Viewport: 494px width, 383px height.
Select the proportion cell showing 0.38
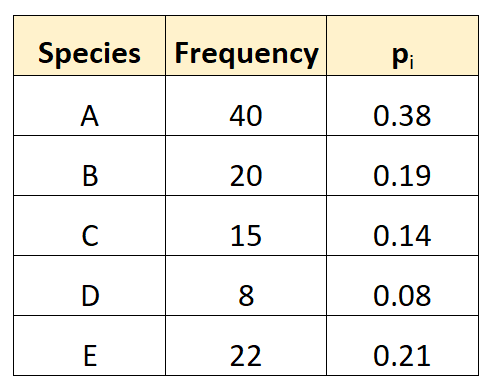(x=403, y=106)
